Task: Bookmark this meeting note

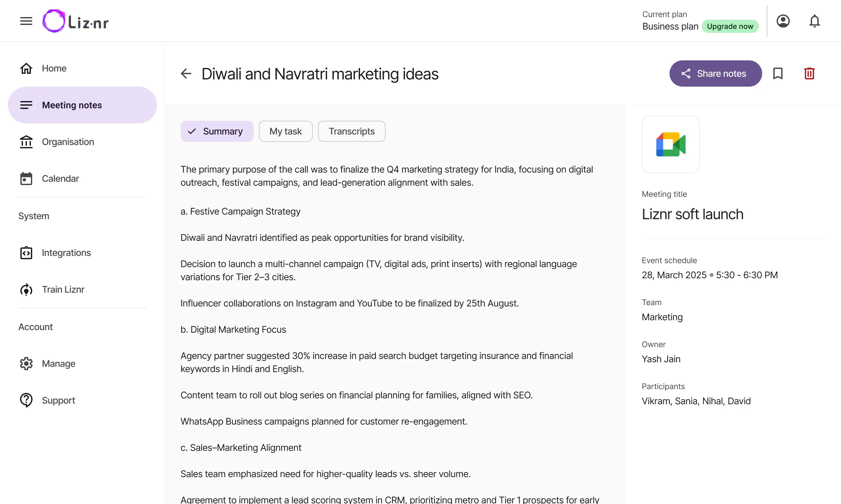Action: tap(778, 73)
